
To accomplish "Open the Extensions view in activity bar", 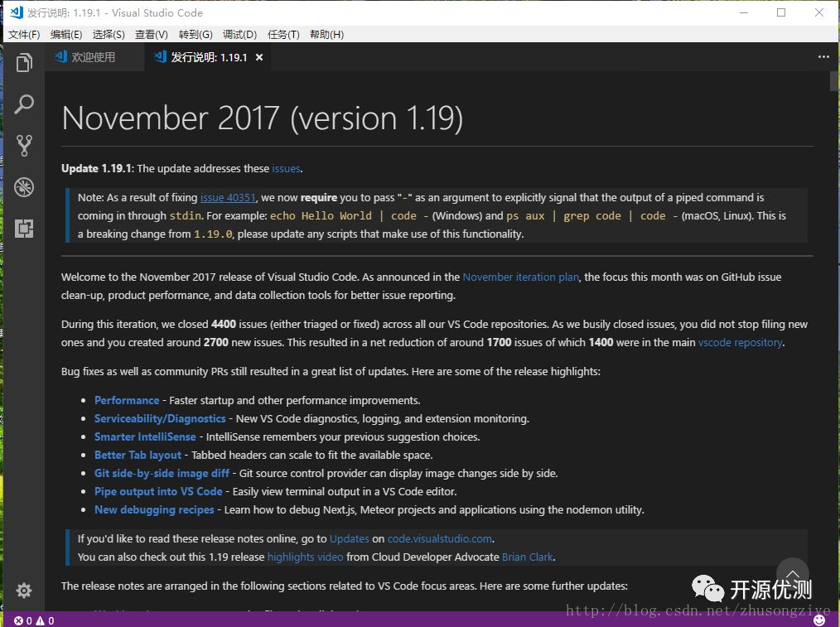I will pos(24,229).
